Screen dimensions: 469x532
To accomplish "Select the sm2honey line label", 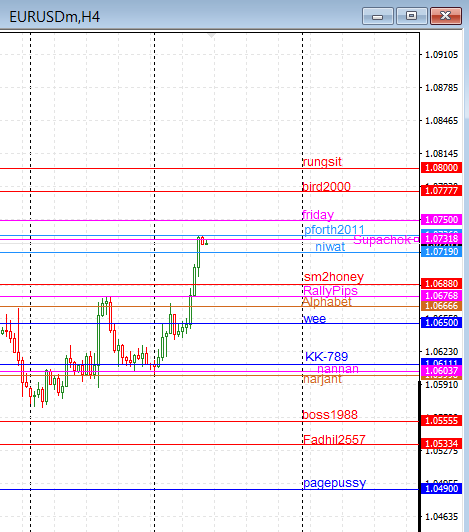I will (x=334, y=277).
